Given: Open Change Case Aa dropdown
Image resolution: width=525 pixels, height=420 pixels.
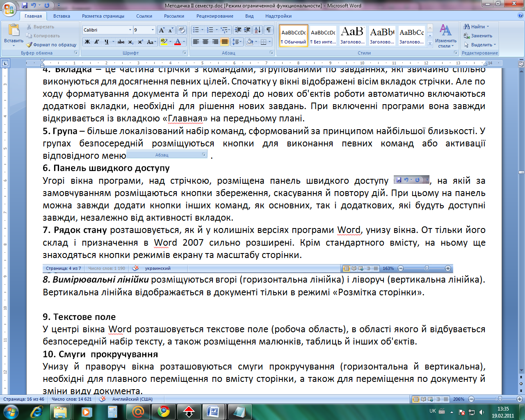Looking at the screenshot, I should [x=151, y=42].
